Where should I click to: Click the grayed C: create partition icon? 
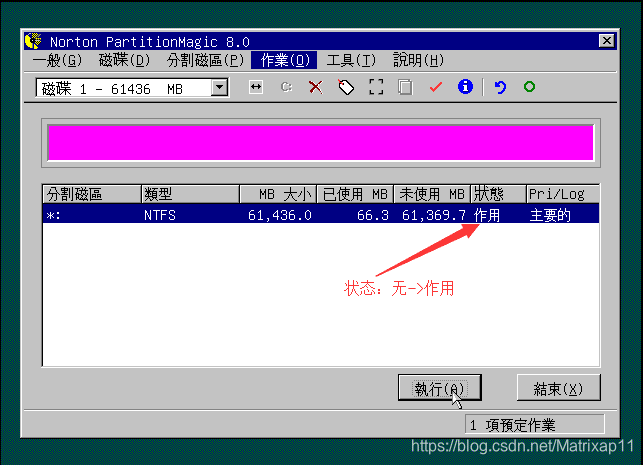coord(286,87)
